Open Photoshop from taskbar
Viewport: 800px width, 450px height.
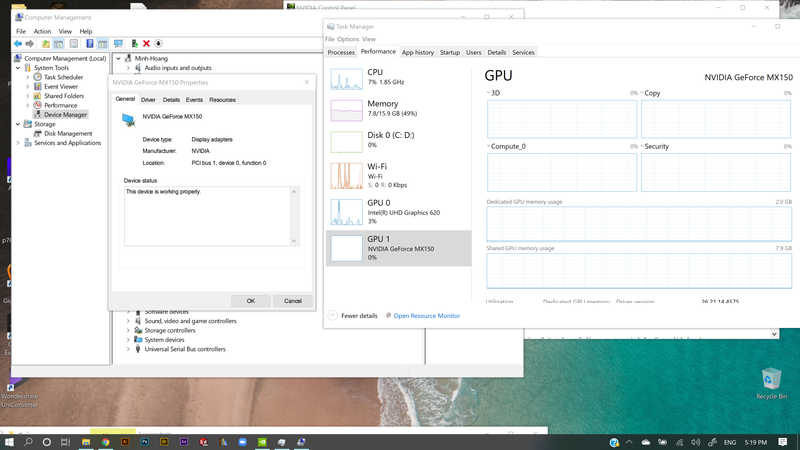point(144,442)
